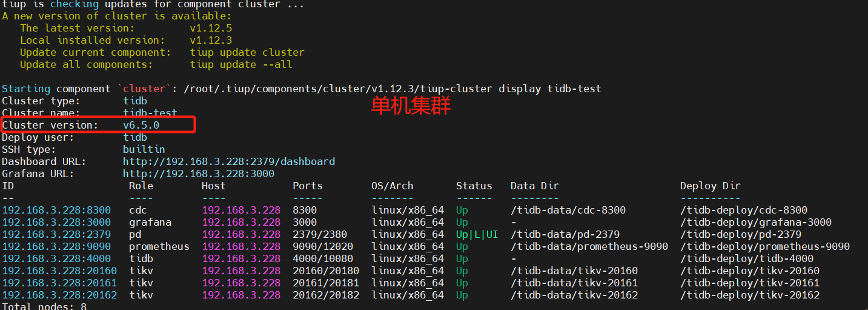Click the 192.168.3.228:4000 tidb node ID

pos(56,258)
